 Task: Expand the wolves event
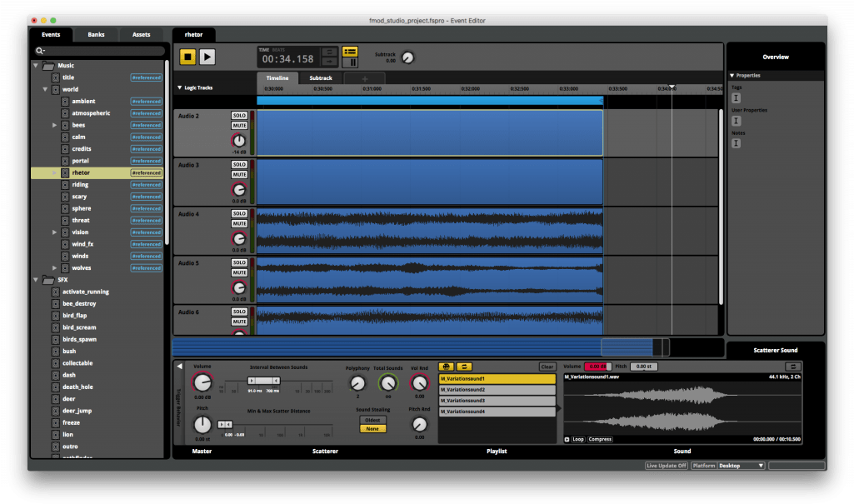(54, 267)
